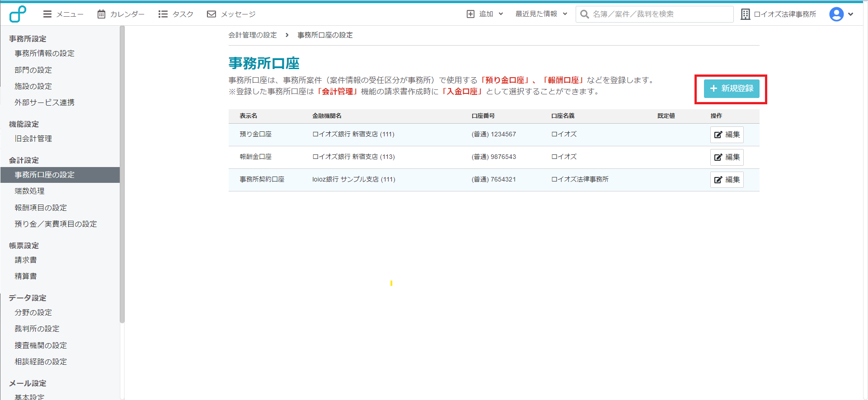
Task: Click ロイオズ銀行 新宿支店 (111) cell
Action: (x=353, y=134)
